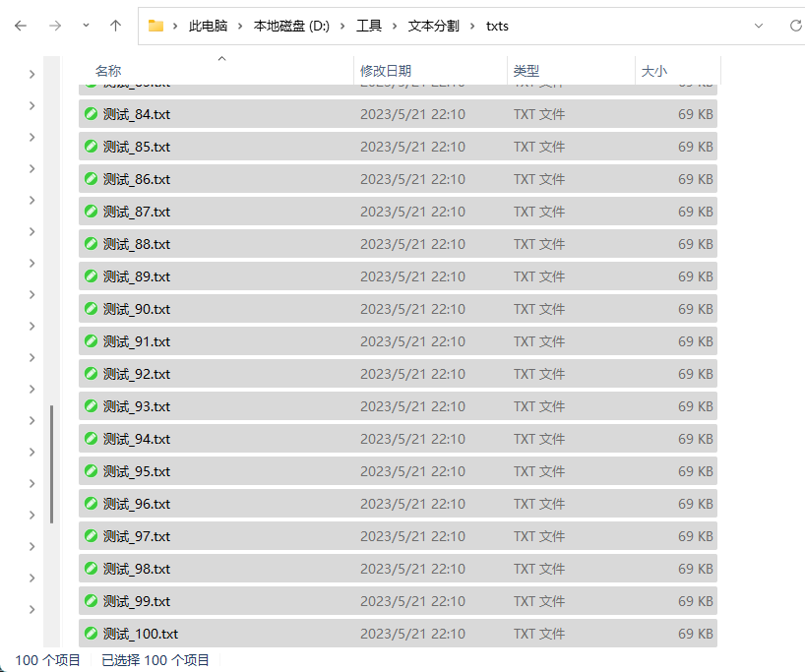Click the Forward navigation arrow
The width and height of the screenshot is (805, 672).
pos(55,26)
